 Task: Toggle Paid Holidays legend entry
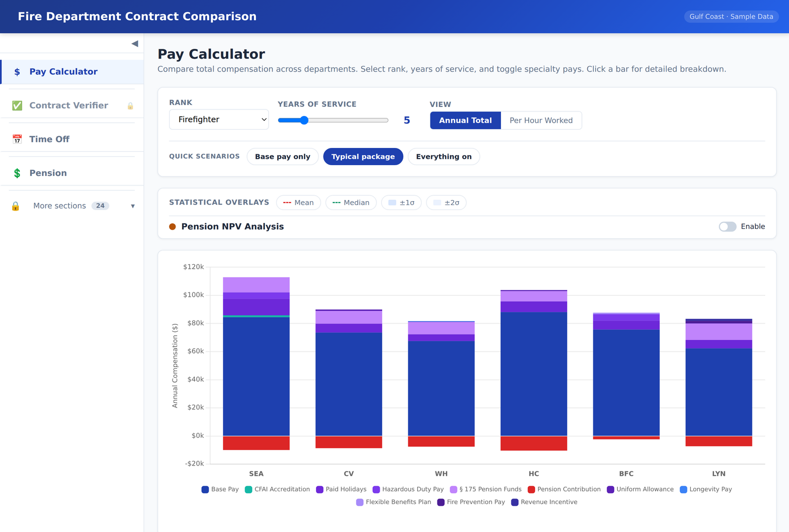pos(341,490)
